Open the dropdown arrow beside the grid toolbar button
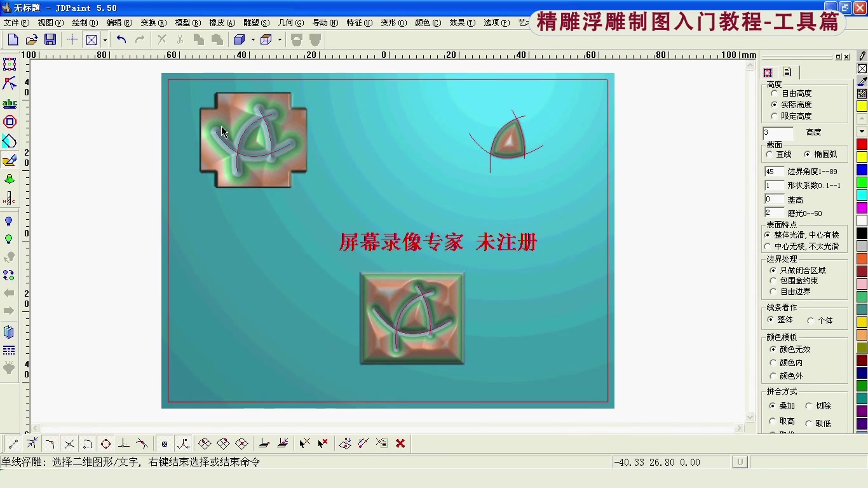 pyautogui.click(x=105, y=39)
